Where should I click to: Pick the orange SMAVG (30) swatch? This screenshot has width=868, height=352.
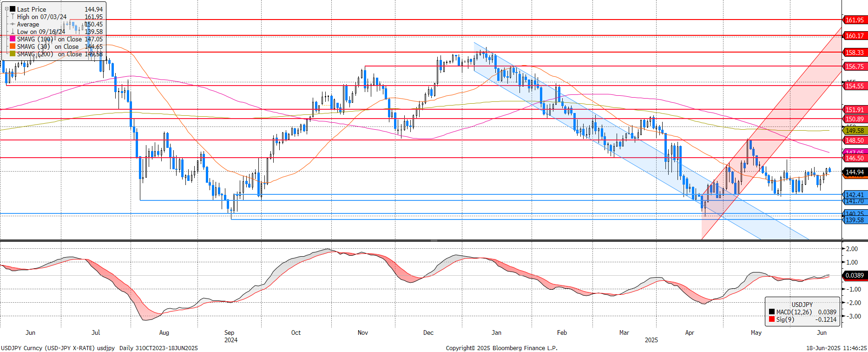(x=13, y=46)
